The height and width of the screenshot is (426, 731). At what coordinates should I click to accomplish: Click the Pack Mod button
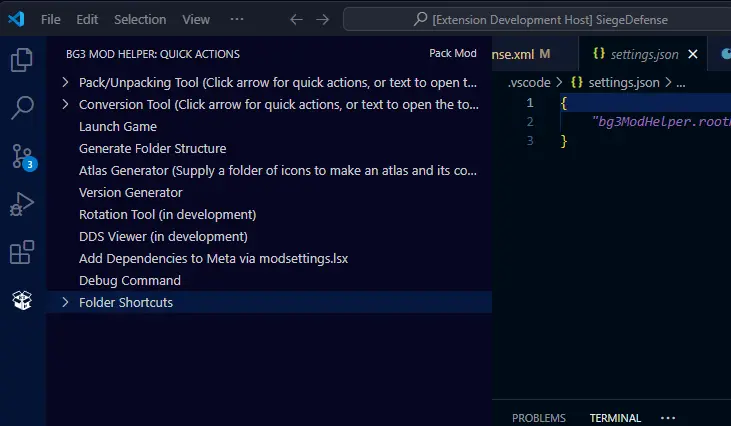tap(453, 54)
